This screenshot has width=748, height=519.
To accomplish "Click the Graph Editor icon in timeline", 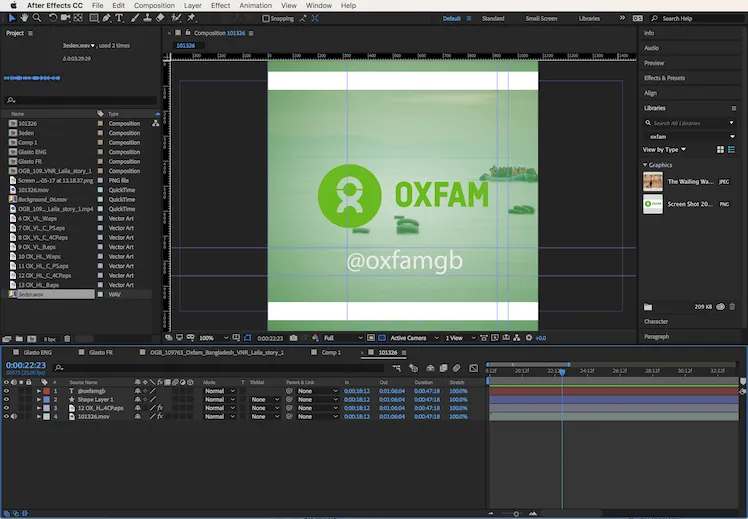I will (473, 368).
